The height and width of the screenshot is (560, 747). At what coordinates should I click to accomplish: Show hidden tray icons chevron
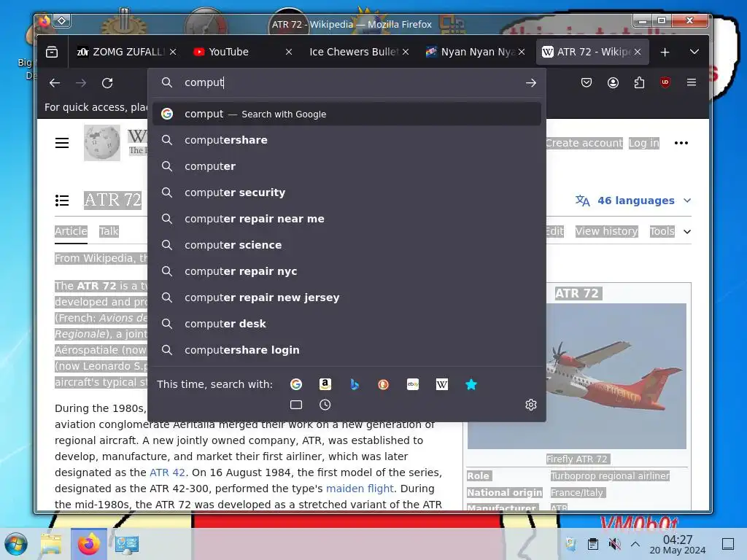635,544
